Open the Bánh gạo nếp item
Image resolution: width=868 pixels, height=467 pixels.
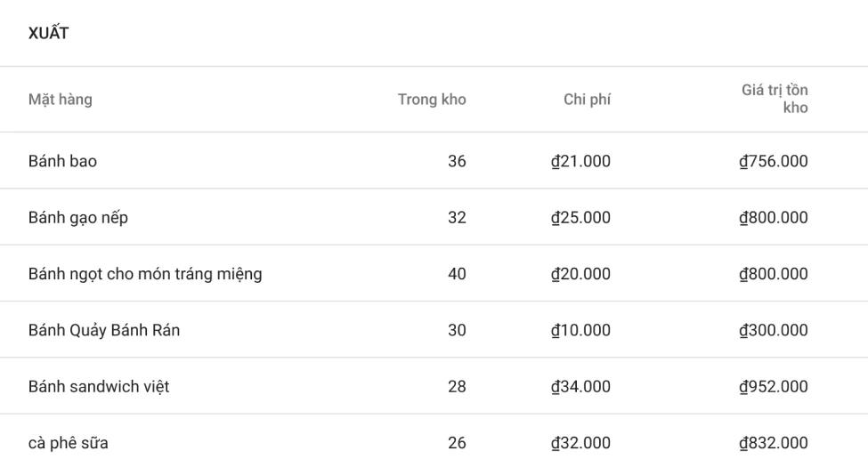(77, 217)
